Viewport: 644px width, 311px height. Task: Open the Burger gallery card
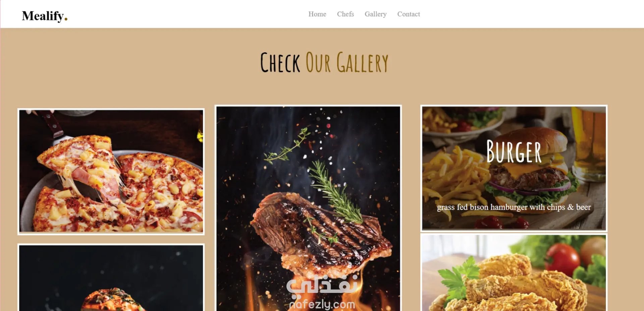(x=514, y=168)
